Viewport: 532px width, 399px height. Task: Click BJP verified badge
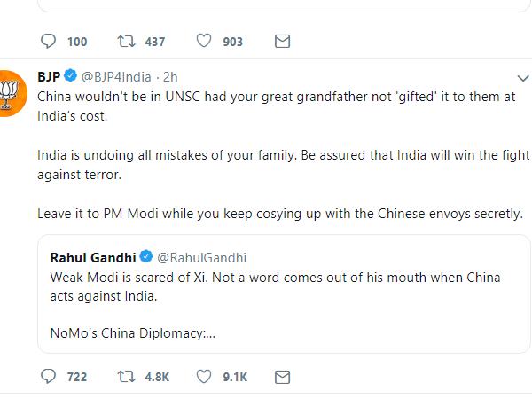[71, 75]
